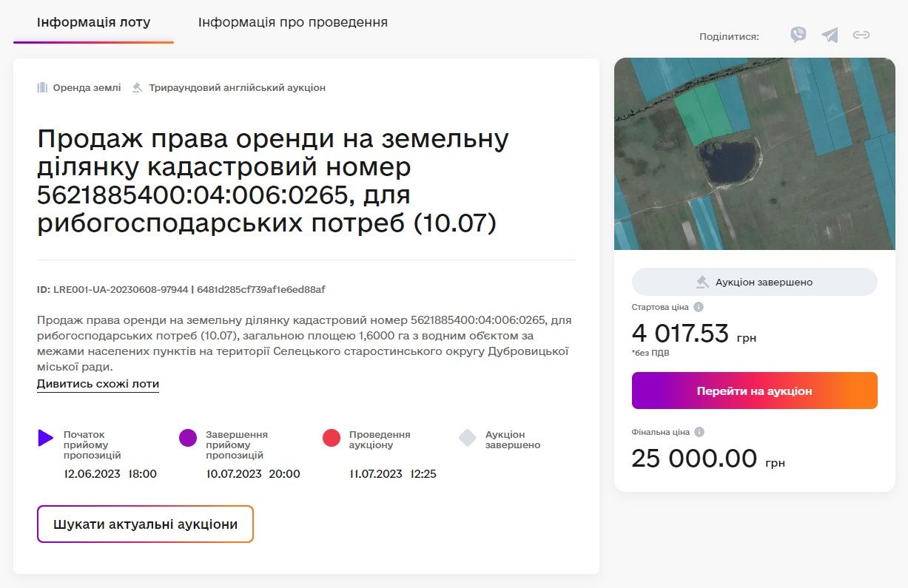Screen dimensions: 908x588
Task: Open the info tooltip beside 'Стартова ціна'
Action: tap(699, 306)
